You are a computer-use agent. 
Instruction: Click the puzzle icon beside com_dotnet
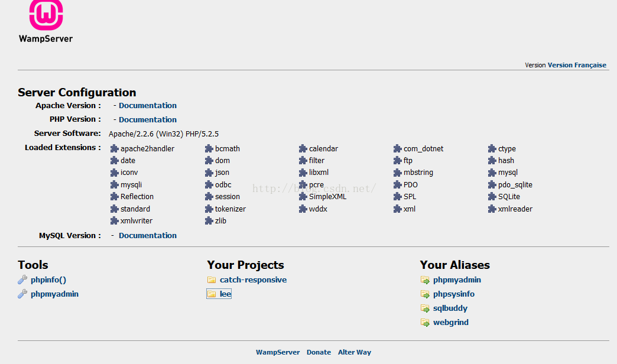[397, 148]
